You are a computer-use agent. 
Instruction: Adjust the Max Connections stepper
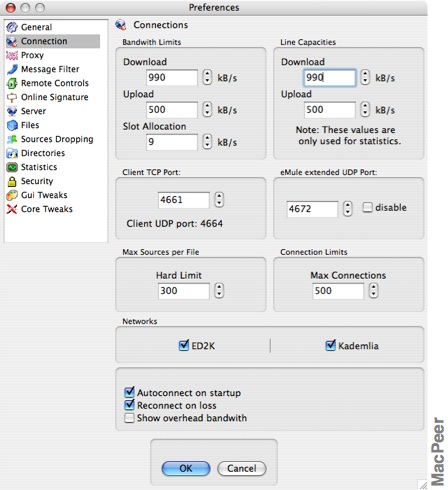click(x=373, y=291)
